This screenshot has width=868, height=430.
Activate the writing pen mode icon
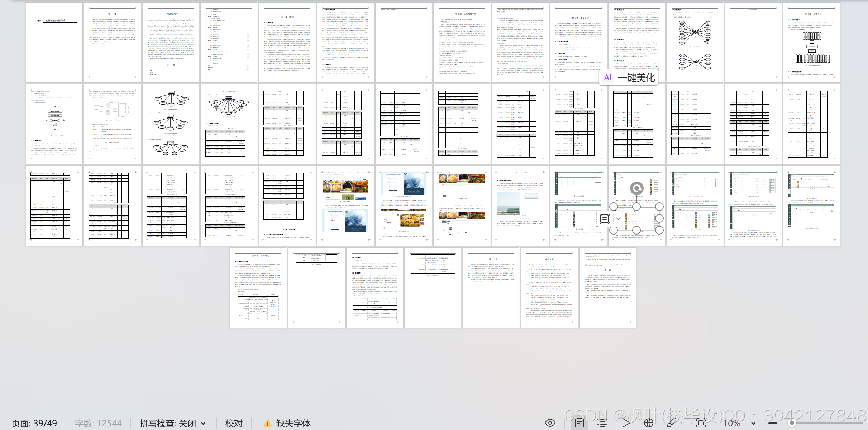pyautogui.click(x=671, y=423)
